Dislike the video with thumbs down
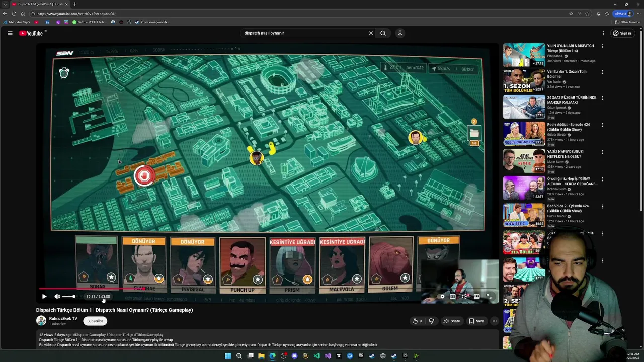Viewport: 644px width, 362px height. tap(431, 321)
